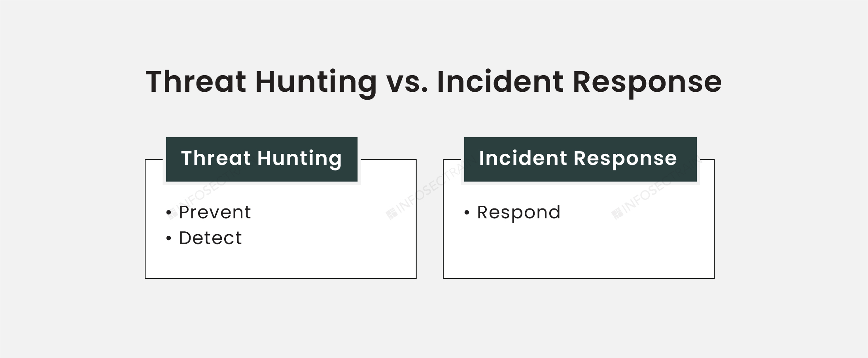The height and width of the screenshot is (358, 868).
Task: Click "Response" in the dark green header
Action: (x=625, y=158)
